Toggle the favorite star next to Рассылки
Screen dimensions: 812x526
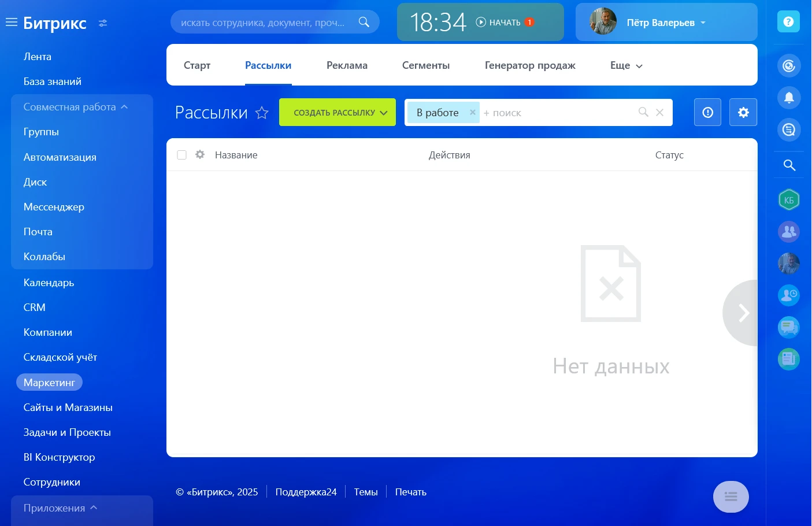coord(262,113)
